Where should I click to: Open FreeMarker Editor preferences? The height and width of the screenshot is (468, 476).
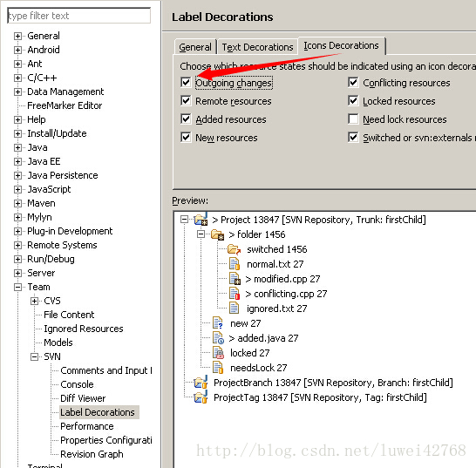[x=65, y=105]
